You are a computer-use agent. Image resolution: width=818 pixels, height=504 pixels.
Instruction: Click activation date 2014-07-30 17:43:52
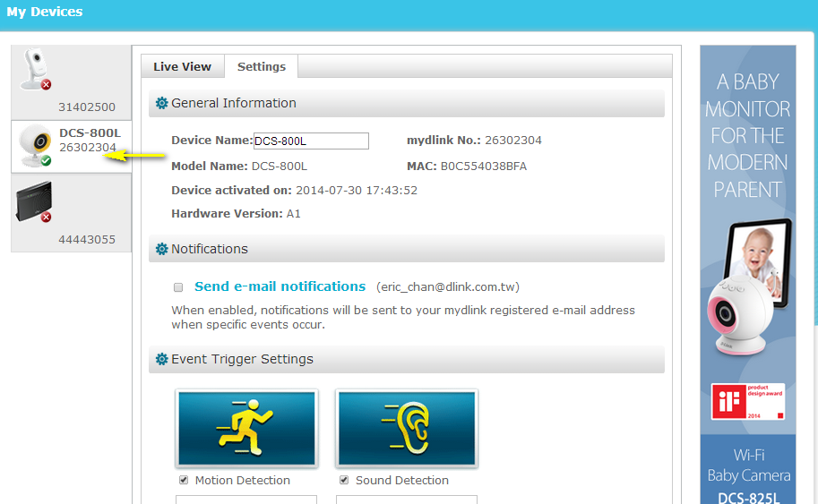tap(357, 191)
